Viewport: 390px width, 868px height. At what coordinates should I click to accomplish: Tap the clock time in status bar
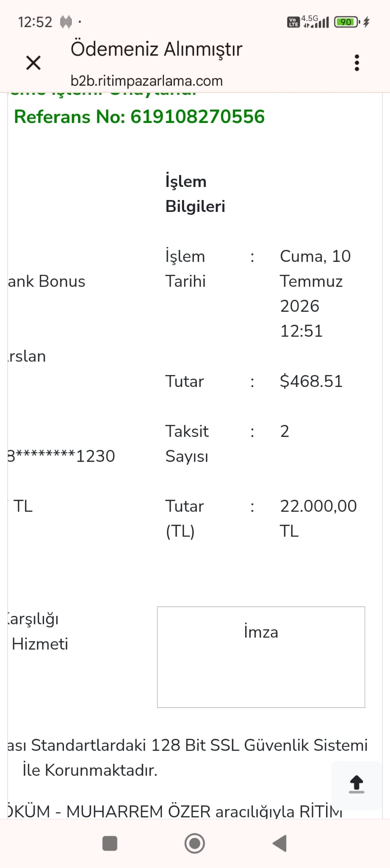tap(35, 22)
